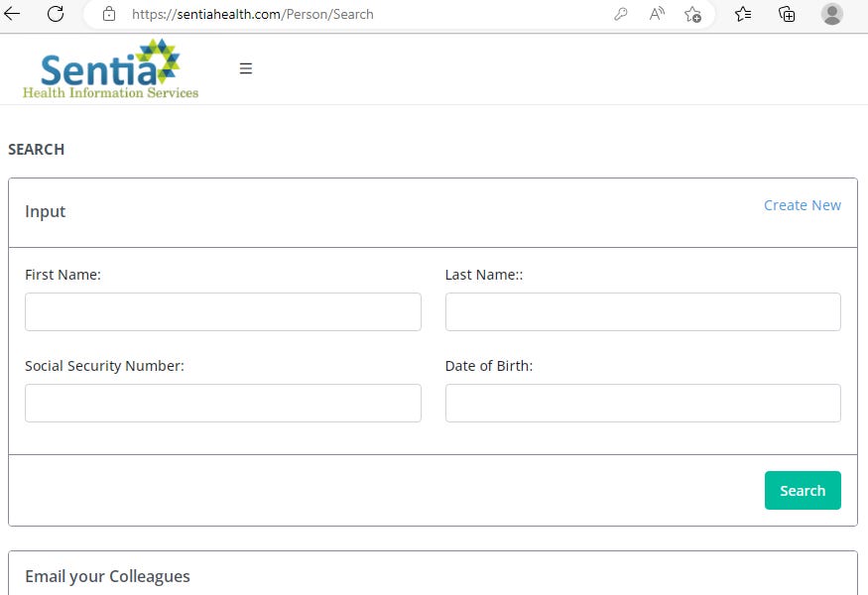This screenshot has height=595, width=868.
Task: Click the Input panel header
Action: (46, 211)
